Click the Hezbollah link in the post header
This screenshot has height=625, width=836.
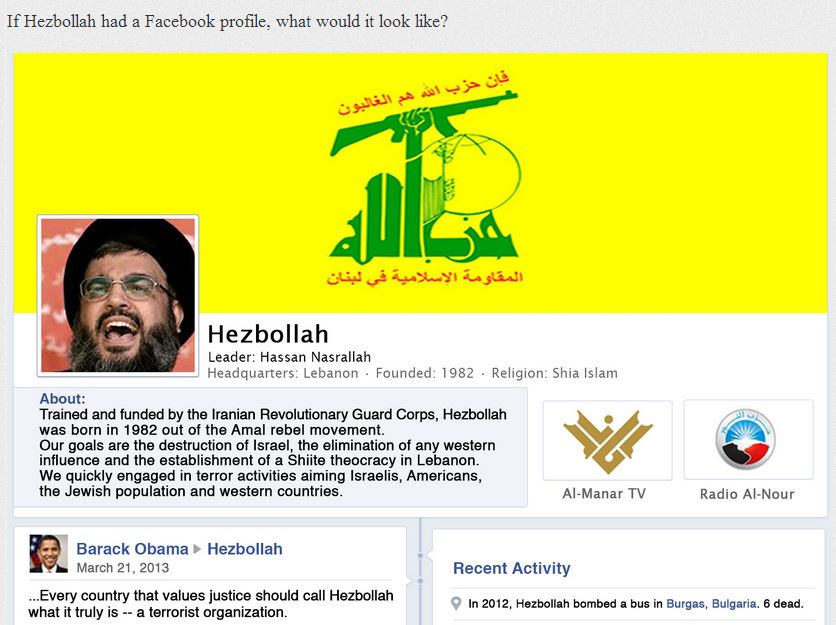(x=245, y=549)
